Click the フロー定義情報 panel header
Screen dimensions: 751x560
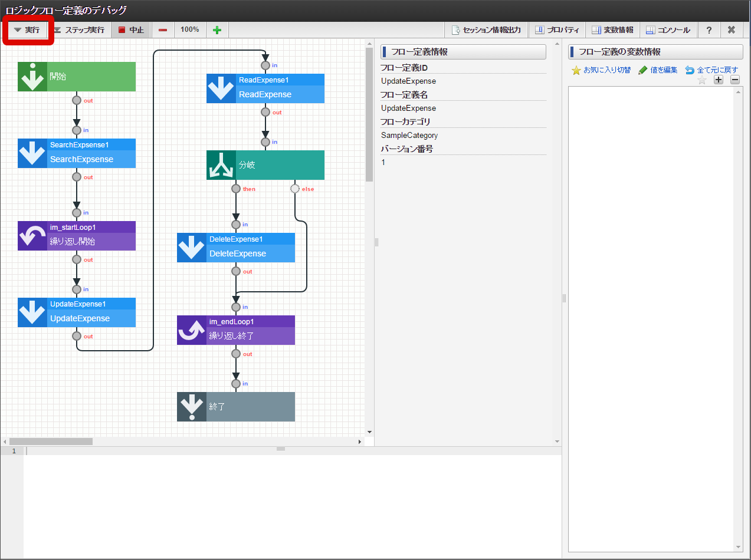pos(464,52)
